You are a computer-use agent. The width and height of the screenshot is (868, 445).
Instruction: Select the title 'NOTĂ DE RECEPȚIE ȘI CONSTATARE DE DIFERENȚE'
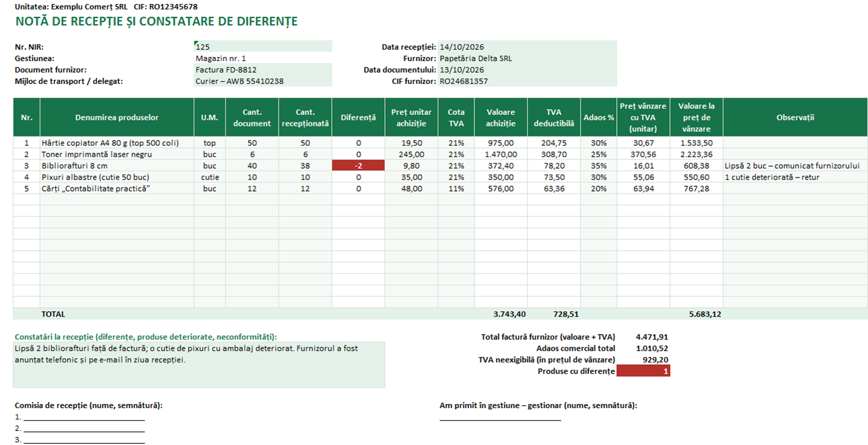[156, 22]
